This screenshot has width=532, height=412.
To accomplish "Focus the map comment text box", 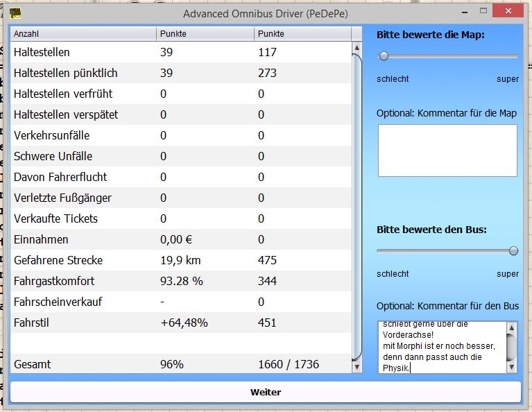I will tap(447, 151).
